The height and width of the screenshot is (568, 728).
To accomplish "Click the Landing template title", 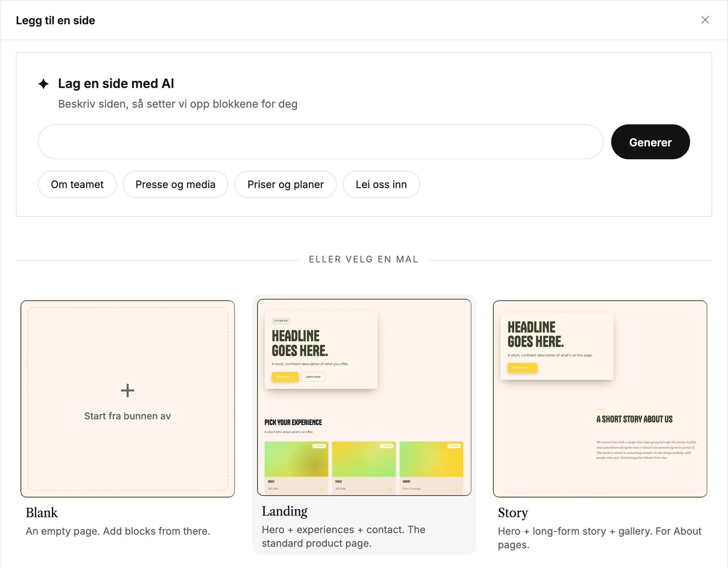I will coord(285,511).
